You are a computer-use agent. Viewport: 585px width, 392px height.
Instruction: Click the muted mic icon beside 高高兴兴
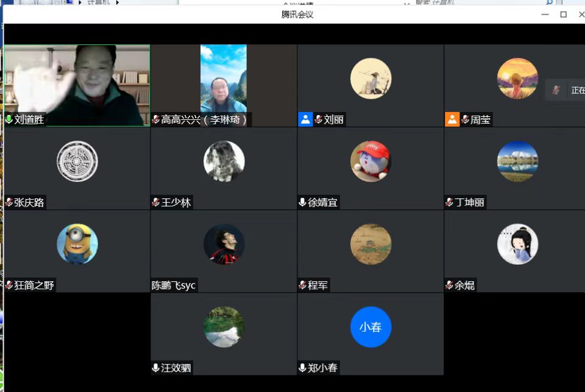pos(156,120)
